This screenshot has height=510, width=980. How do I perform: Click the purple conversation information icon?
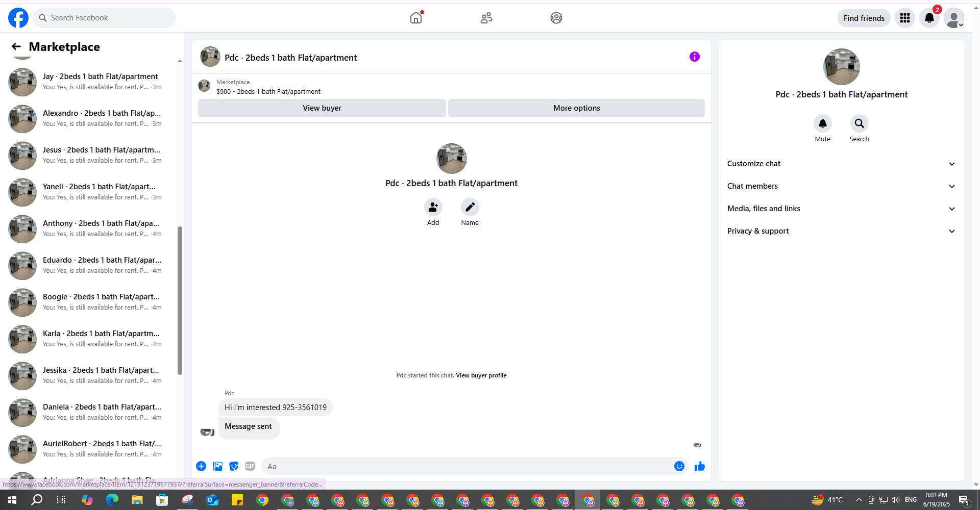pos(695,57)
